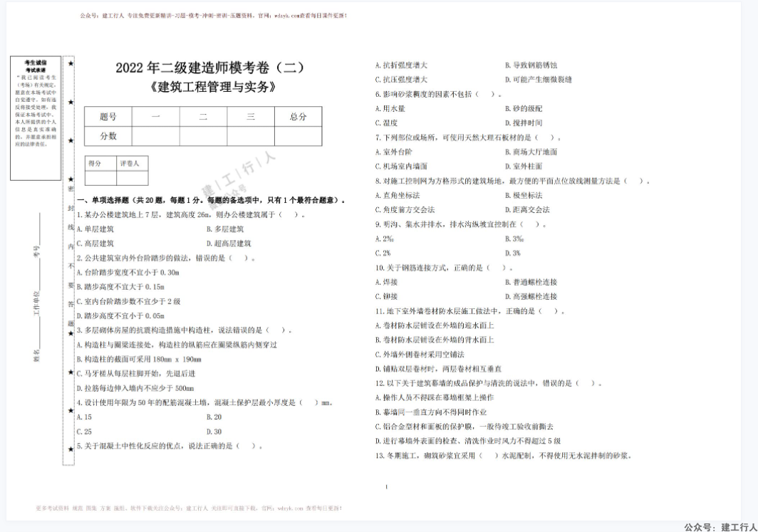This screenshot has height=532, width=758.
Task: Select option 'A. 台阶踏步宽度不宜小于 0.30m'
Action: click(128, 273)
